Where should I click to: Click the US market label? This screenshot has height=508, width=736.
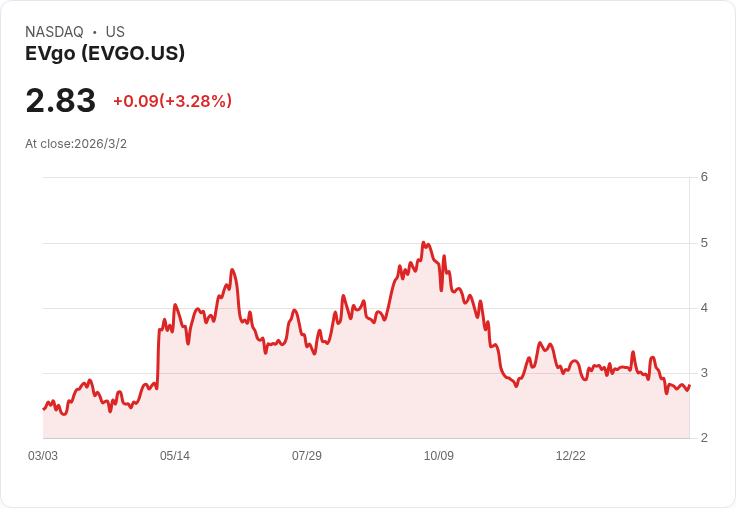point(115,32)
